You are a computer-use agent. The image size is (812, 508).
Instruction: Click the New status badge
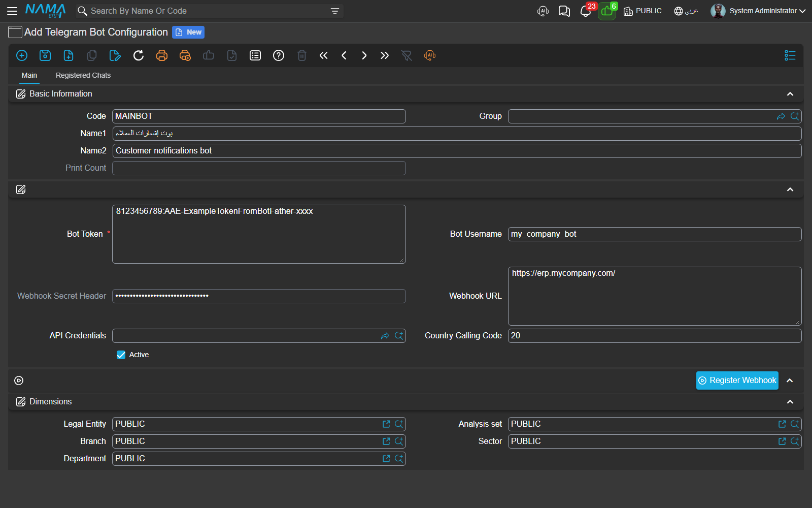coord(188,32)
